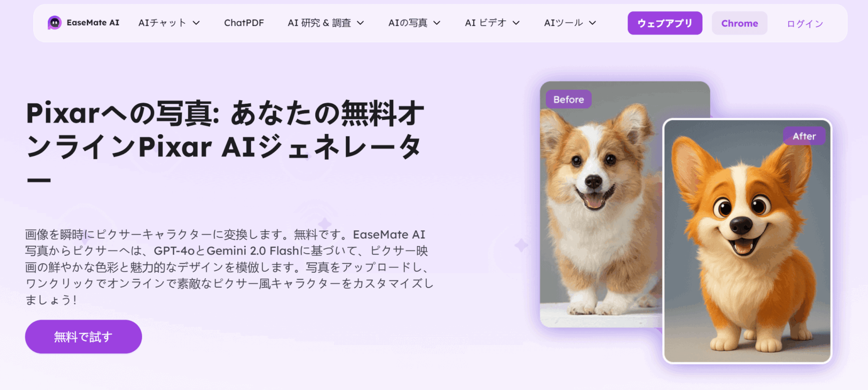This screenshot has width=868, height=390.
Task: Click the EaseMate AI logo icon
Action: tap(54, 23)
